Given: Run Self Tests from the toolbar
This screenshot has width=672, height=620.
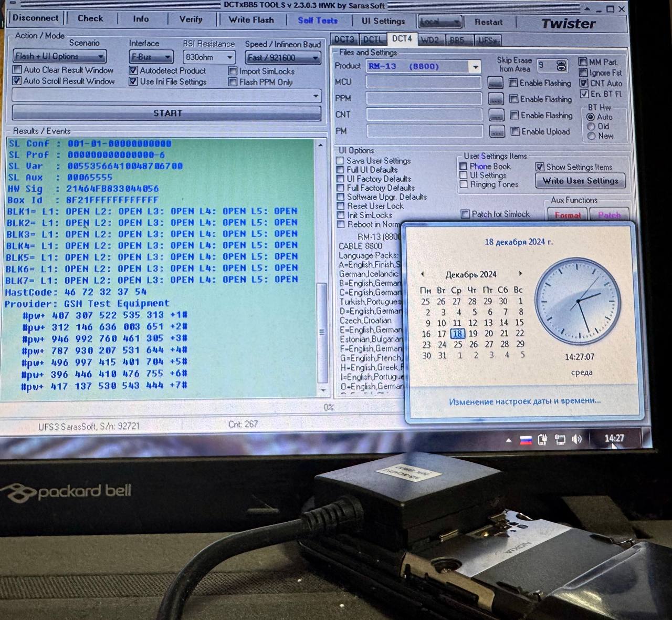Looking at the screenshot, I should tap(318, 20).
